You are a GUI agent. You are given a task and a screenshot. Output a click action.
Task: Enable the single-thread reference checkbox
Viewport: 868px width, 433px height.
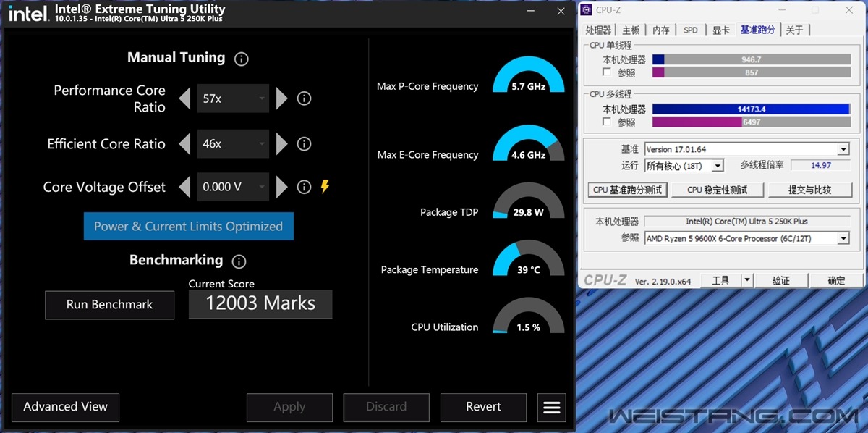coord(607,72)
